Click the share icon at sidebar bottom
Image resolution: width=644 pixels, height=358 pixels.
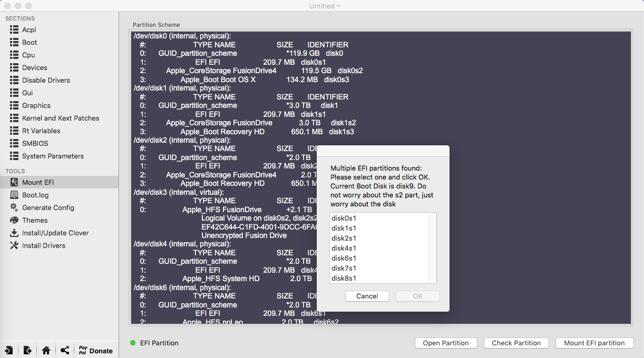pos(64,350)
